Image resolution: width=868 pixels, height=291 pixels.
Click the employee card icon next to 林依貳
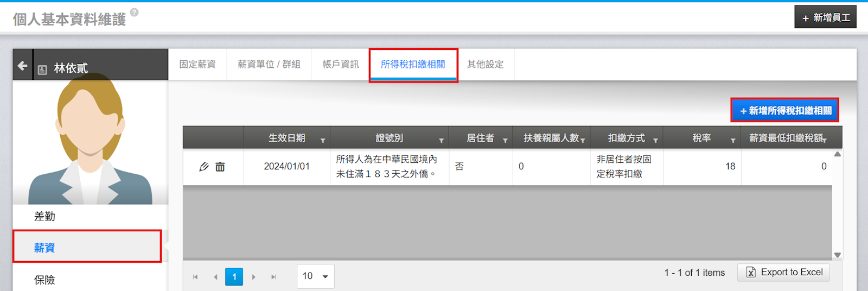(x=42, y=69)
